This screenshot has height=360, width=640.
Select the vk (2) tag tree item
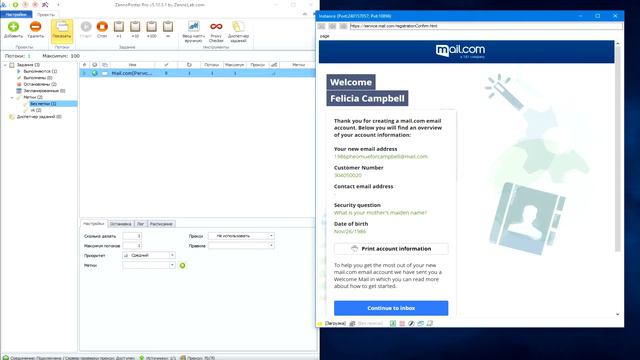point(36,110)
